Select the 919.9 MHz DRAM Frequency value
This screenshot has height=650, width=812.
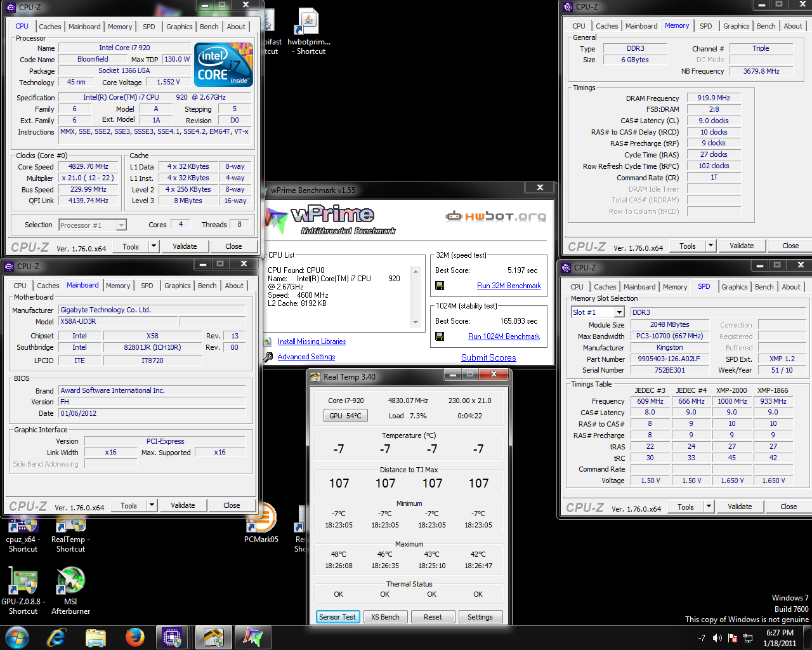click(714, 98)
